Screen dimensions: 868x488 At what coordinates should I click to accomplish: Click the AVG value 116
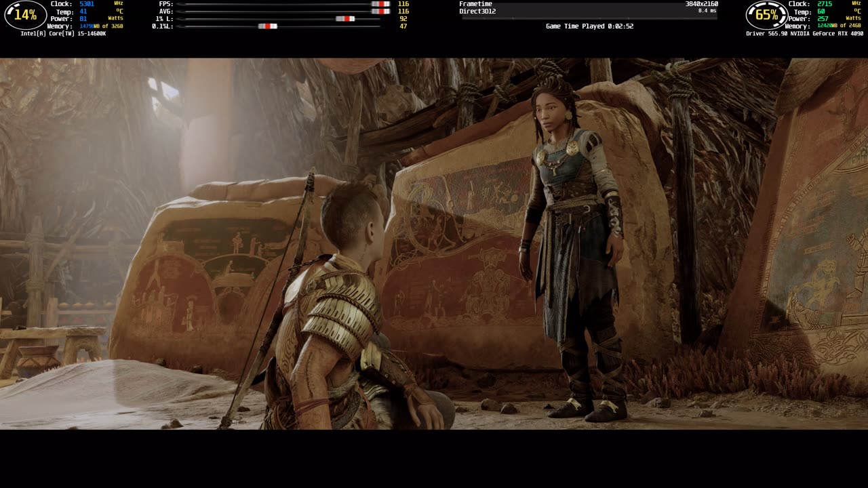click(x=403, y=12)
